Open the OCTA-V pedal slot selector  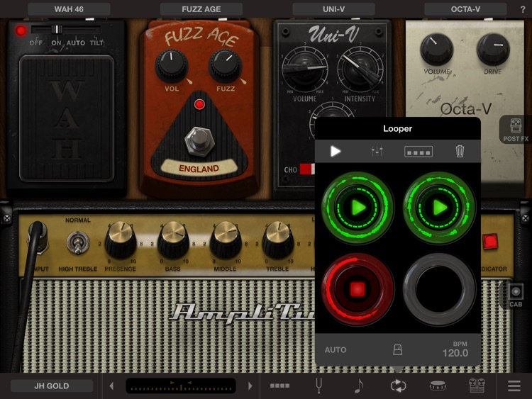pos(465,9)
